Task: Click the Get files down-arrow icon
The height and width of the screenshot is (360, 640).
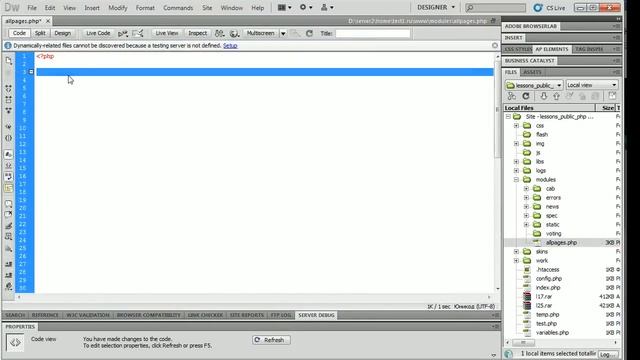Action: point(544,96)
